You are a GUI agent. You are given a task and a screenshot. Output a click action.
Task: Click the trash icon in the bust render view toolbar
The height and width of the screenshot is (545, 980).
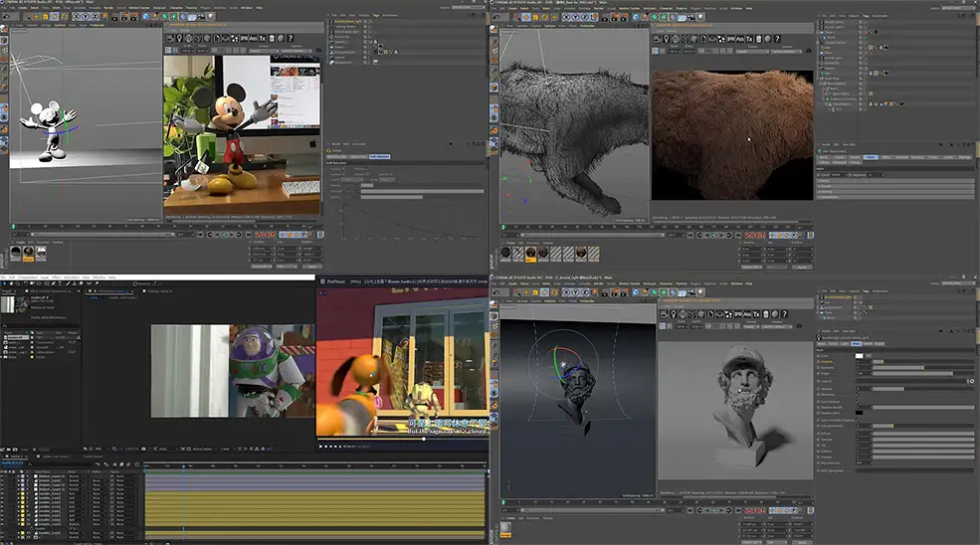766,314
